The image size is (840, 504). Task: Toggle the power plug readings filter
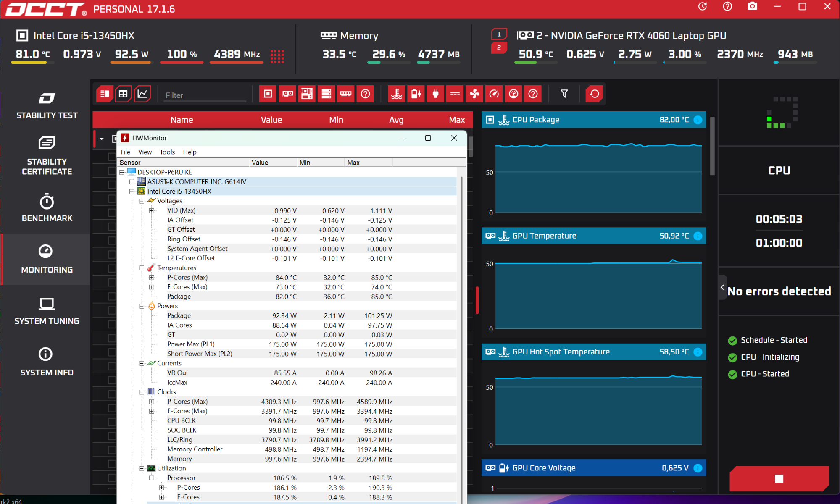pyautogui.click(x=435, y=94)
